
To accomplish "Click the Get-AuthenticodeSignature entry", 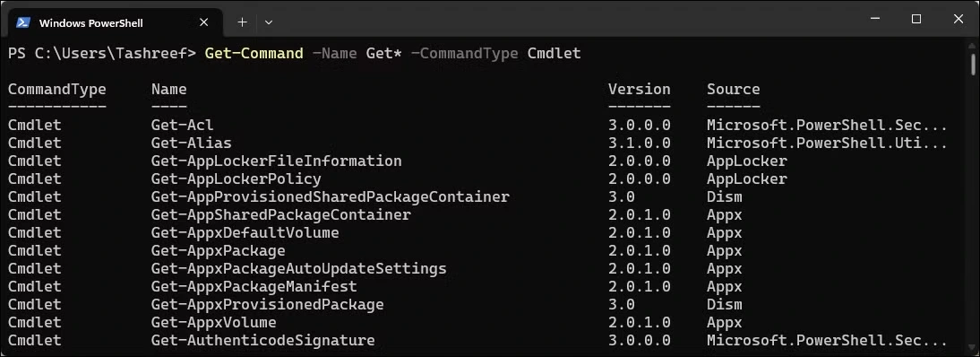I will pyautogui.click(x=263, y=341).
